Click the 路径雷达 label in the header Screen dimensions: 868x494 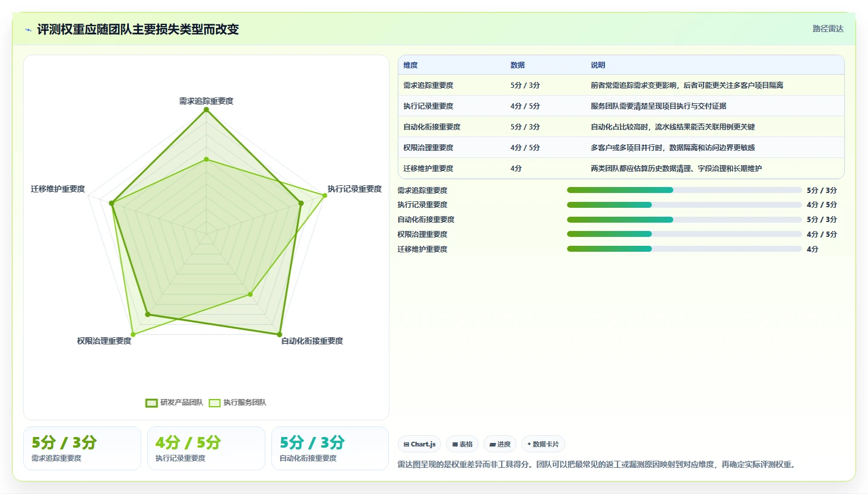point(828,28)
